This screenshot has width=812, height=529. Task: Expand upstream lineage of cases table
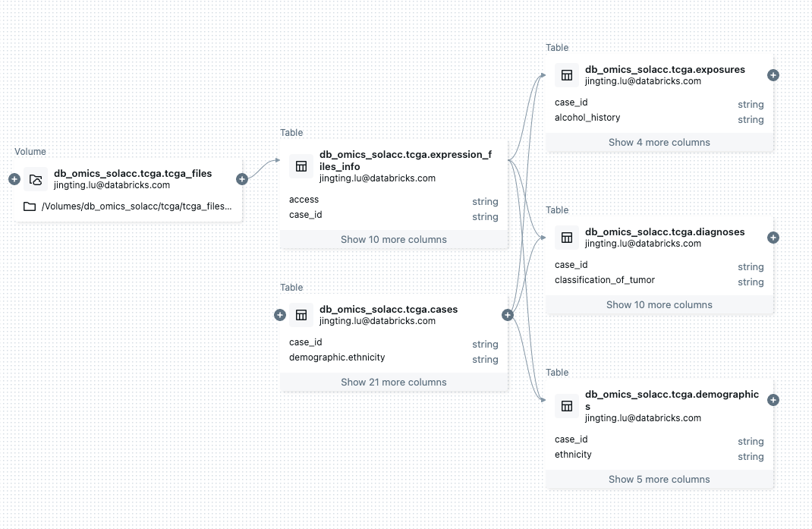280,315
